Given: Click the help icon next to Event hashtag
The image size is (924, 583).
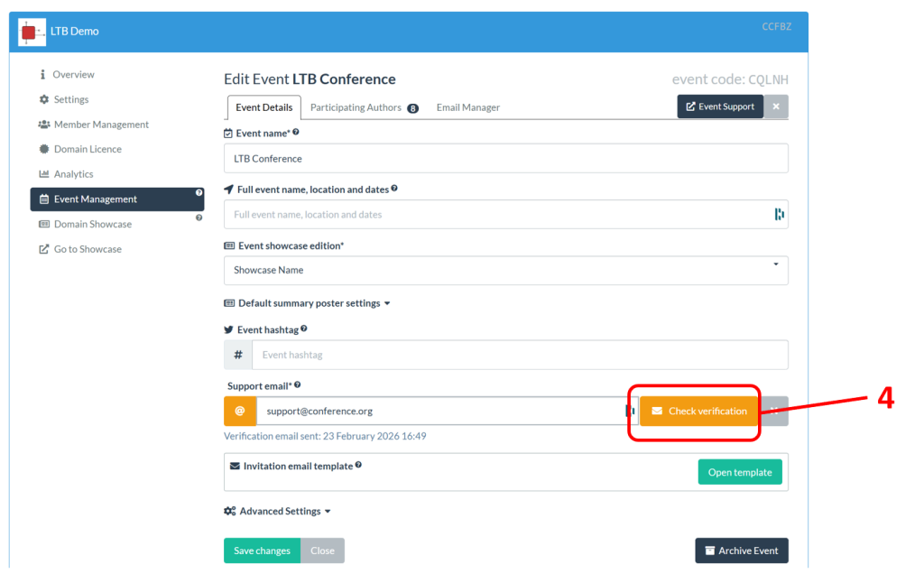Looking at the screenshot, I should pyautogui.click(x=304, y=329).
